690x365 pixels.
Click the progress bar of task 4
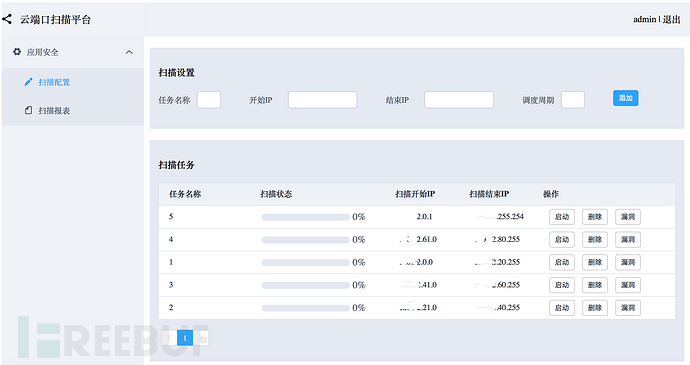305,240
